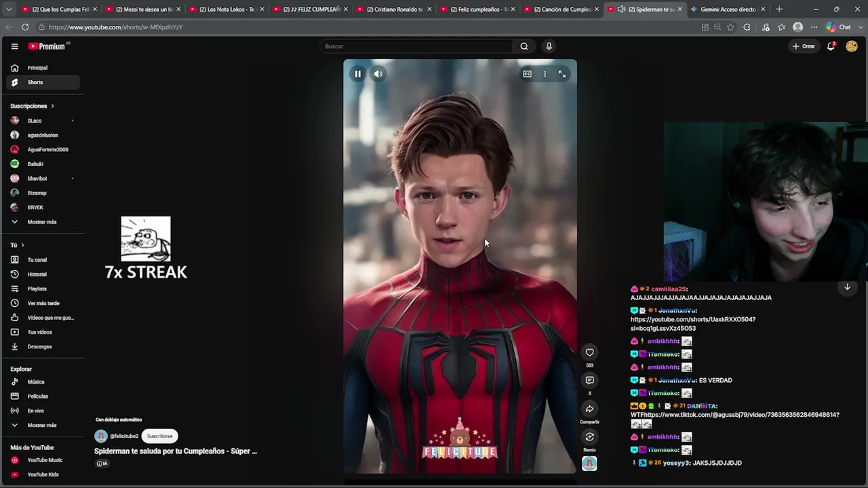Subscribe to felicitube2 with Suscribirse

tap(160, 436)
